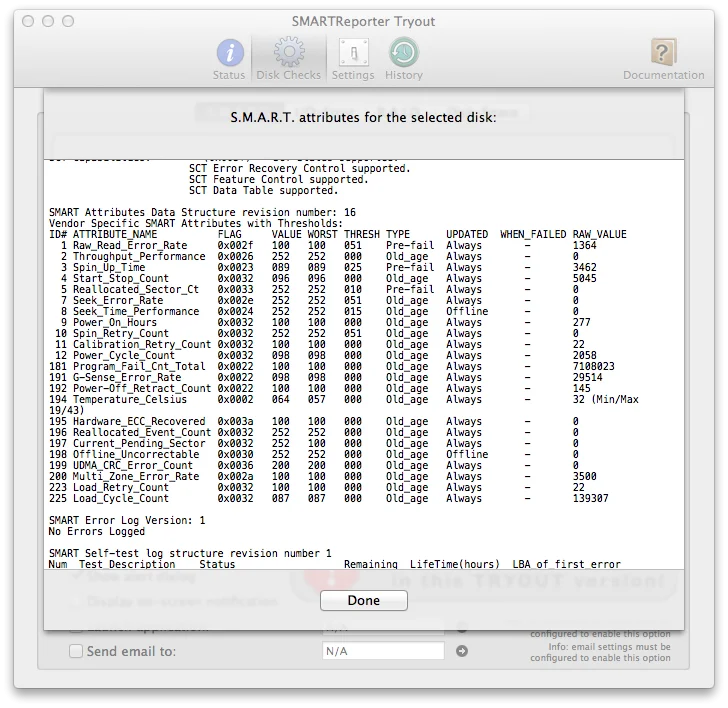Click the Seek_Time_Performance attribute
728x708 pixels.
136,311
